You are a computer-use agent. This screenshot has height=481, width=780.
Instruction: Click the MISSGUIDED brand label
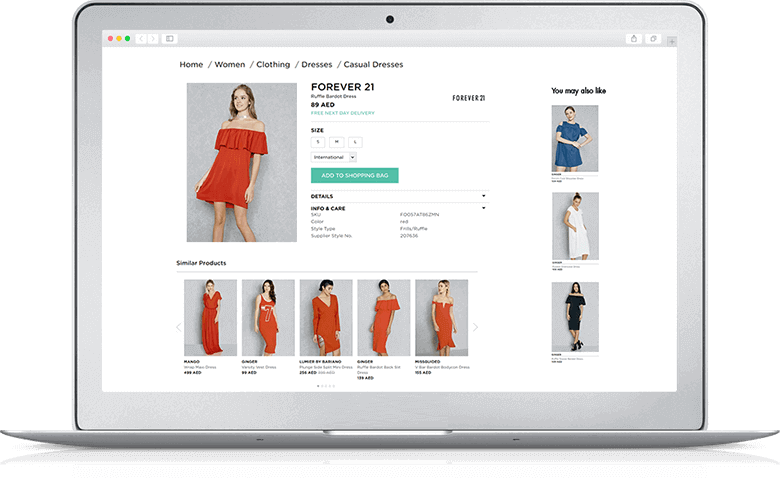tap(428, 362)
